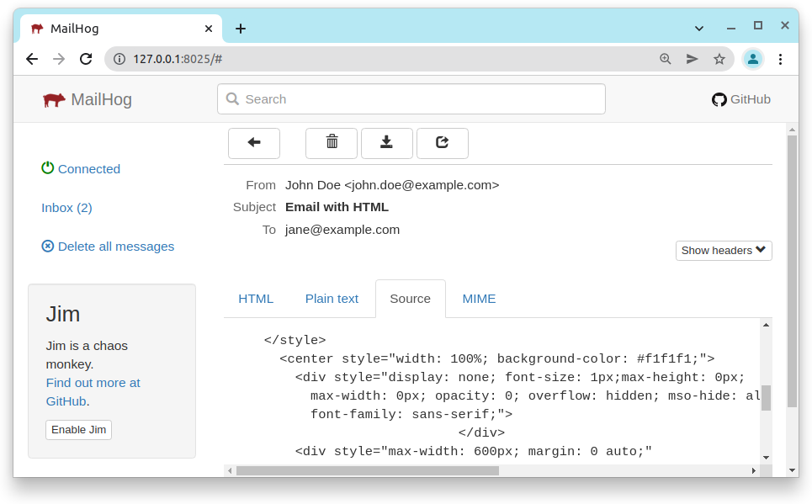Screen dimensions: 812x504
Task: Open the Inbox with 2 messages
Action: [66, 207]
